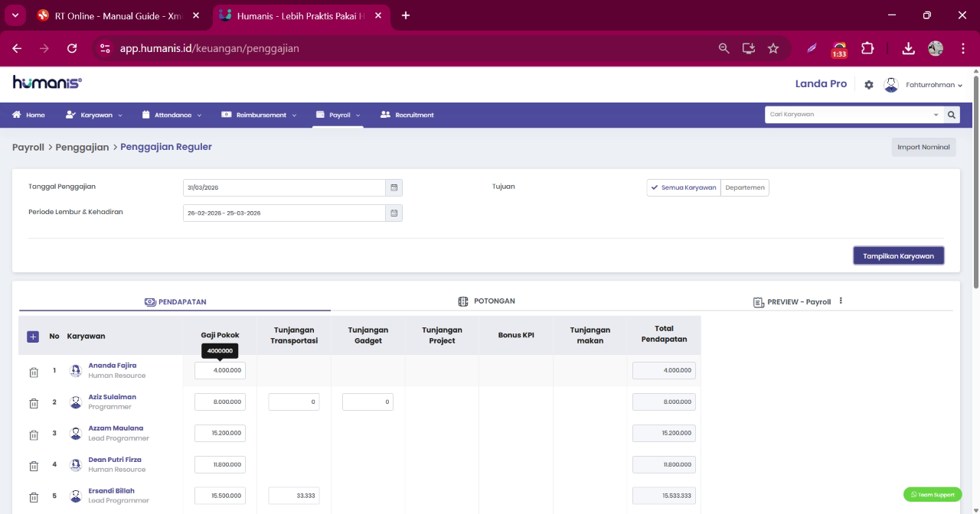980x514 pixels.
Task: Click Tunjangan makan column header
Action: 590,335
